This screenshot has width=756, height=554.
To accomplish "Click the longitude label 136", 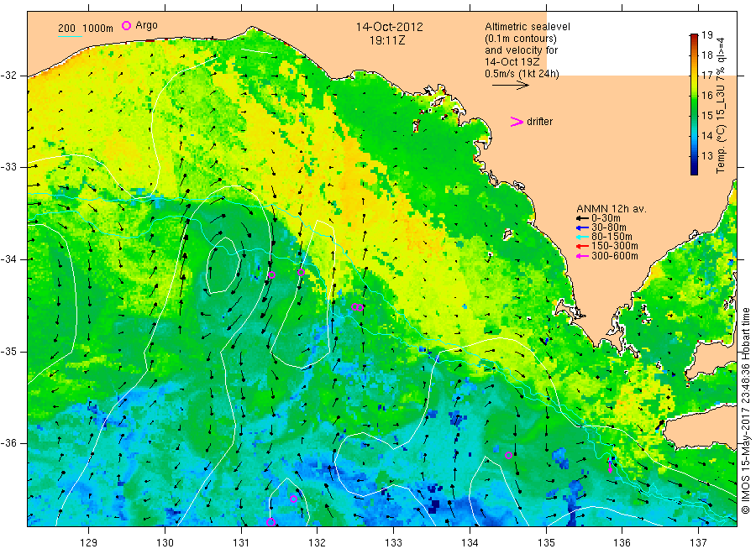I will pyautogui.click(x=622, y=543).
